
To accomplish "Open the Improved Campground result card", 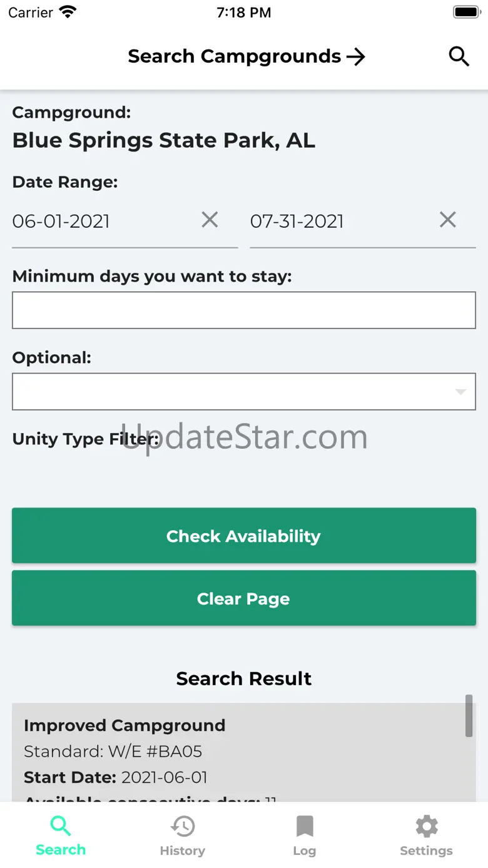I will [244, 752].
